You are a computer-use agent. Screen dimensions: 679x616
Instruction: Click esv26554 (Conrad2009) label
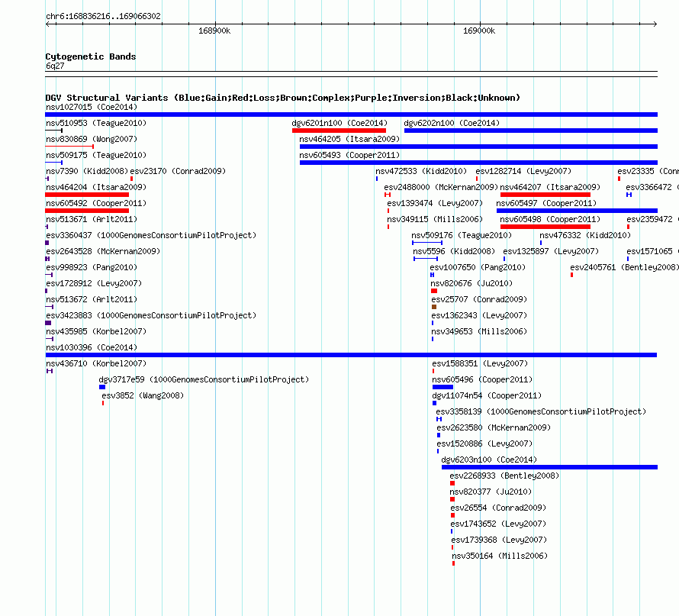[x=498, y=508]
